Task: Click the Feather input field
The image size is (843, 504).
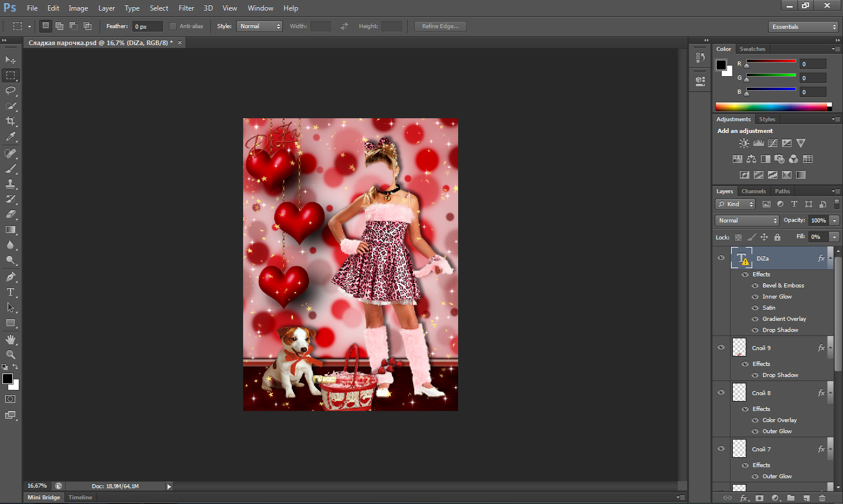Action: pyautogui.click(x=147, y=26)
